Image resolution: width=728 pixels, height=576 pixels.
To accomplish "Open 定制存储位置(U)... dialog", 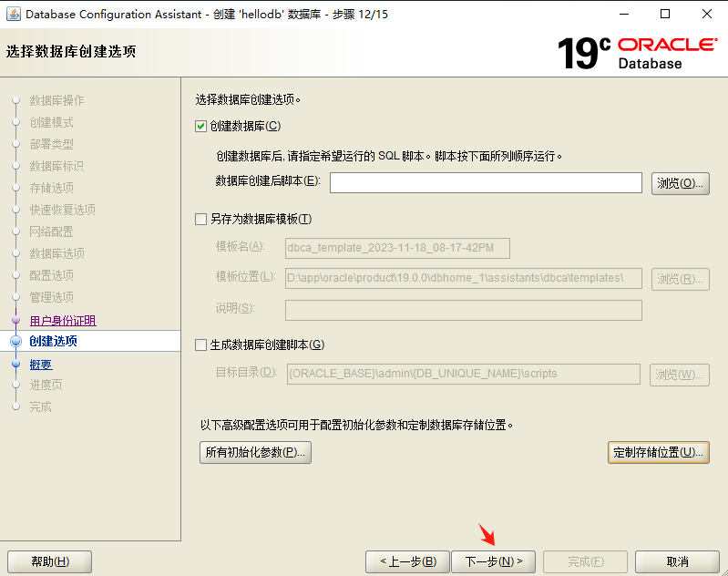I will (659, 452).
